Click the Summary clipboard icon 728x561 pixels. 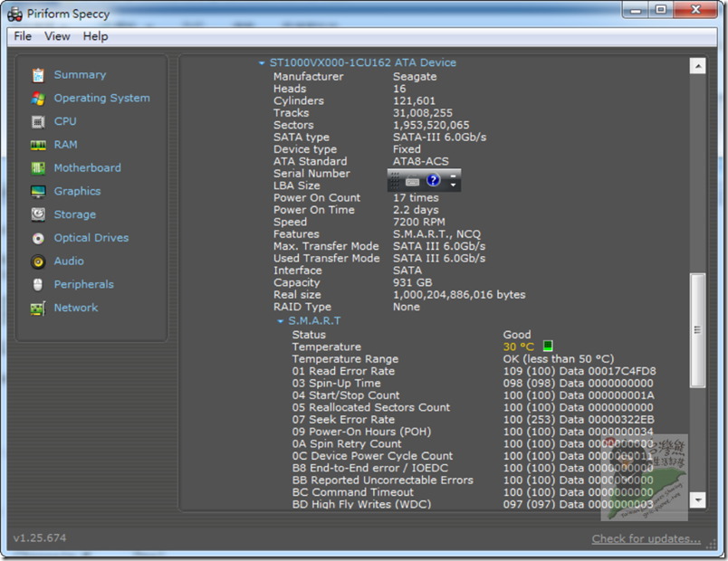[38, 75]
